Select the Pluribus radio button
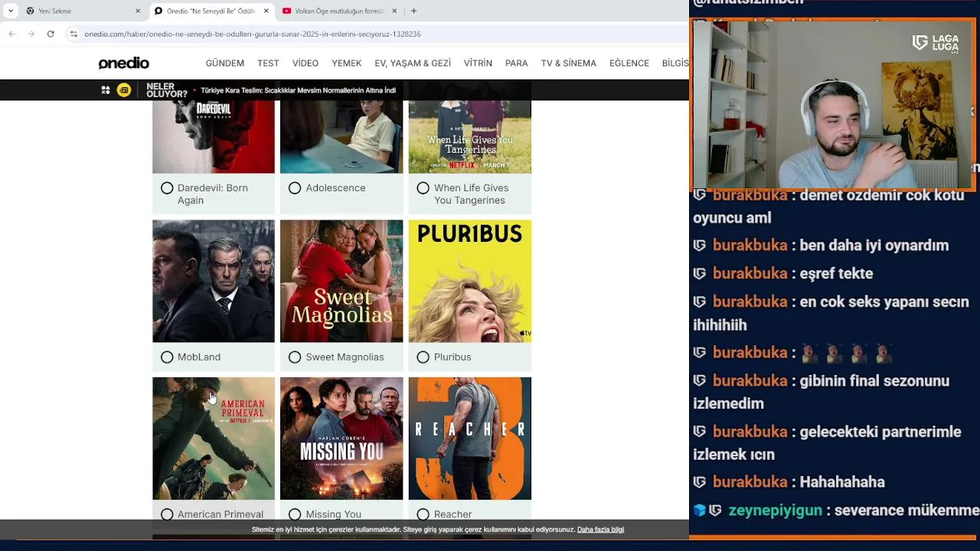Screen dimensions: 980x551 423,357
